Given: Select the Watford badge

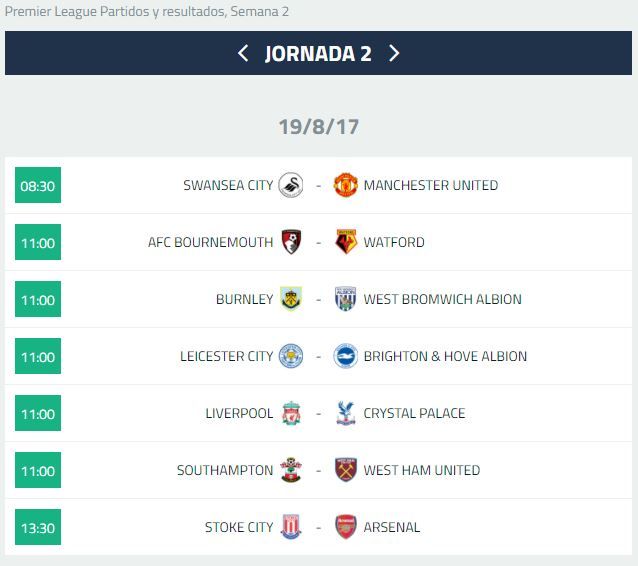Looking at the screenshot, I should click(x=346, y=242).
